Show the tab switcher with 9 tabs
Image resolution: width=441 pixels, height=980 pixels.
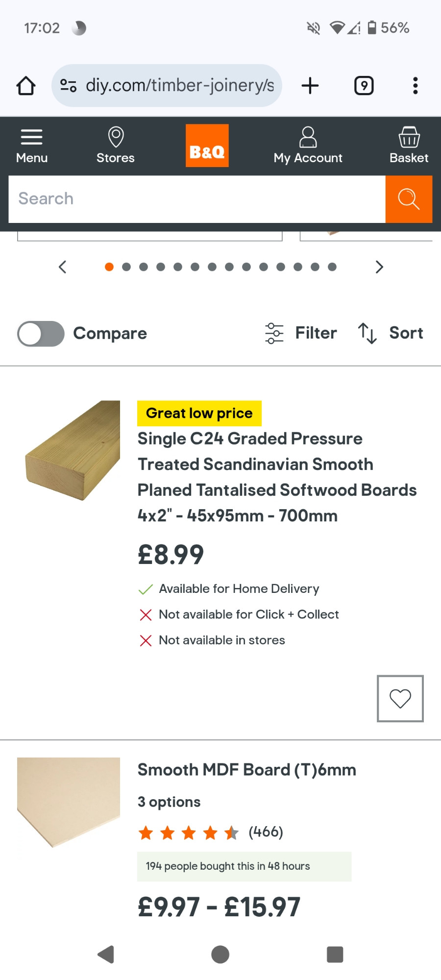pyautogui.click(x=364, y=86)
